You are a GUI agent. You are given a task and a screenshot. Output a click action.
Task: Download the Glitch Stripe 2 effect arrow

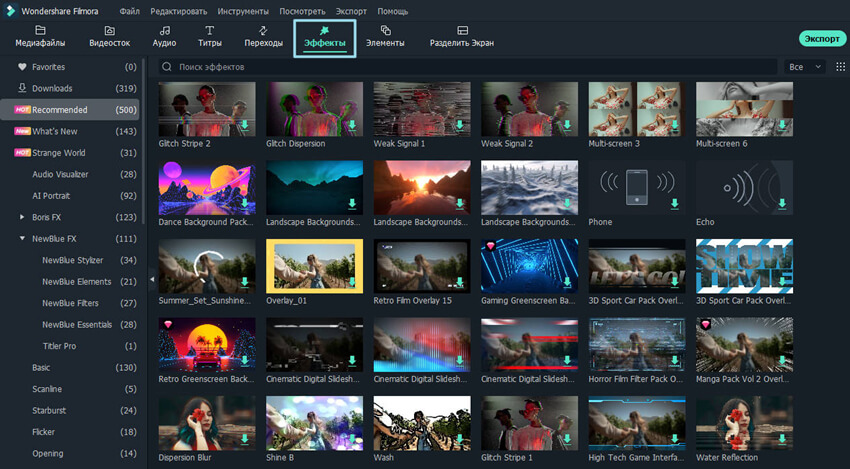pyautogui.click(x=244, y=125)
